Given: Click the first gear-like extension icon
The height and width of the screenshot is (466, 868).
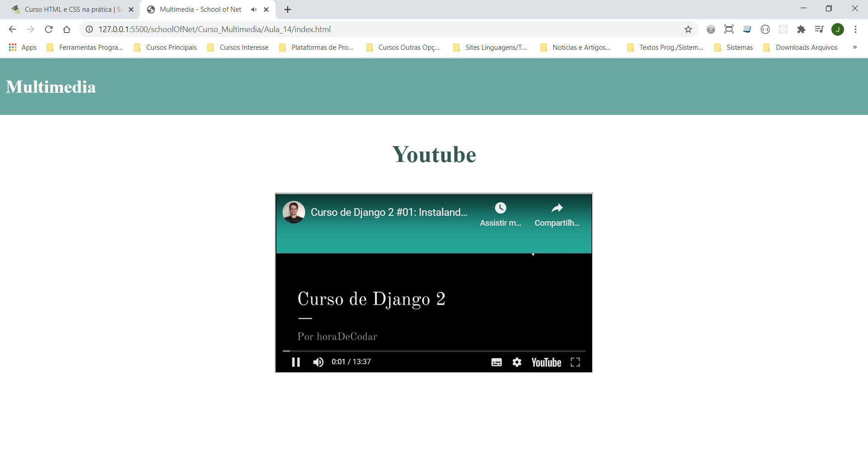Looking at the screenshot, I should pyautogui.click(x=711, y=29).
